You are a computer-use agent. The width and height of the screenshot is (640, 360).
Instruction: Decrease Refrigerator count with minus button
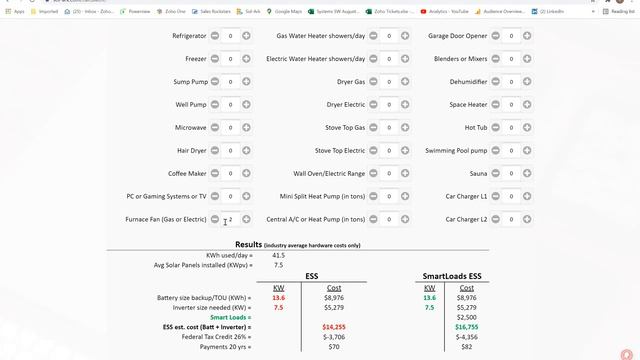click(x=215, y=36)
